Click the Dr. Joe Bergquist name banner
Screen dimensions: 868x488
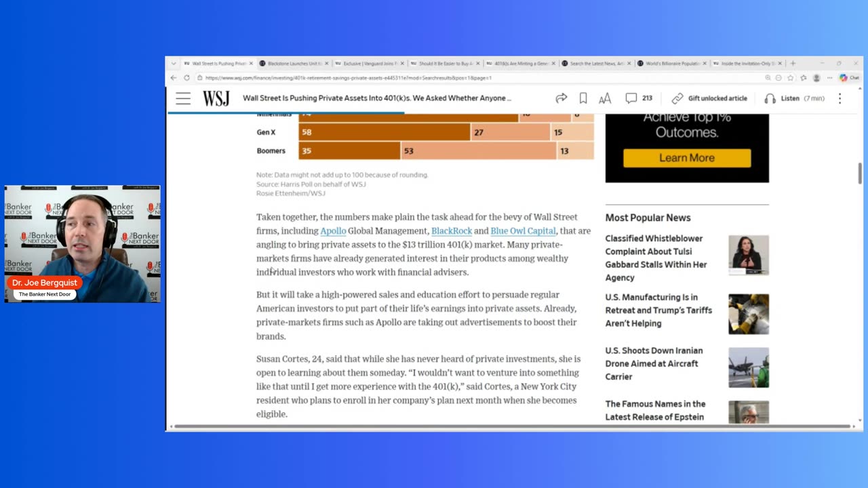point(45,283)
